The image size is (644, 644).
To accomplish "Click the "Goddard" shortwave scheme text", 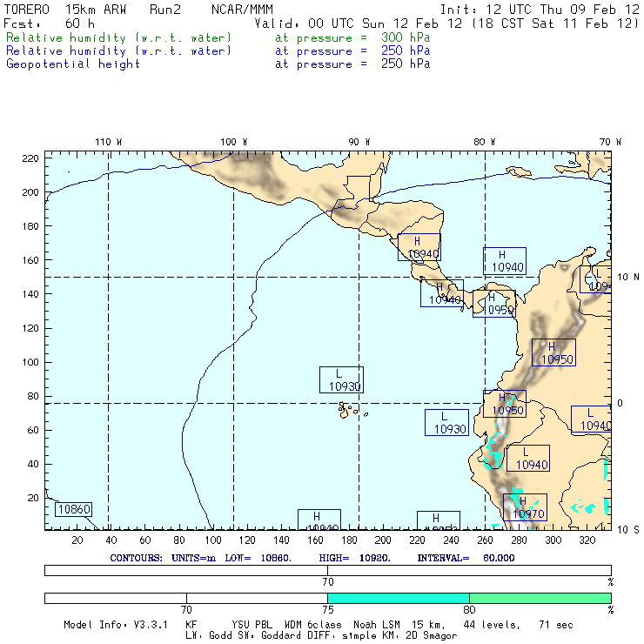I will click(281, 636).
